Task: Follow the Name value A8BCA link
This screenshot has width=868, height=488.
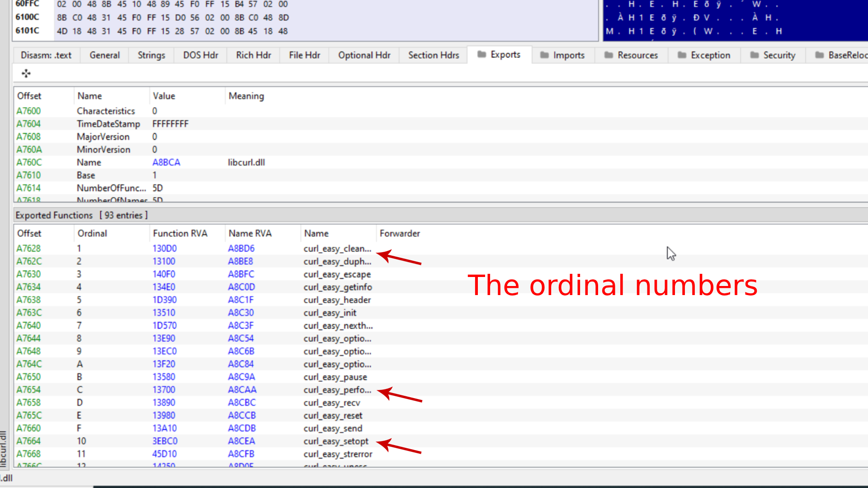Action: click(x=166, y=162)
